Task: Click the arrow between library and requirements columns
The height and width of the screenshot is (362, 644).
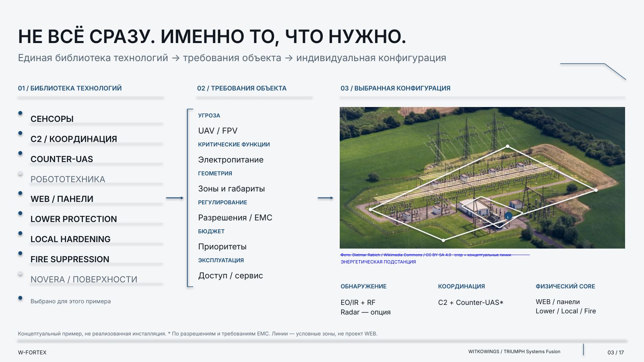Action: pyautogui.click(x=175, y=198)
